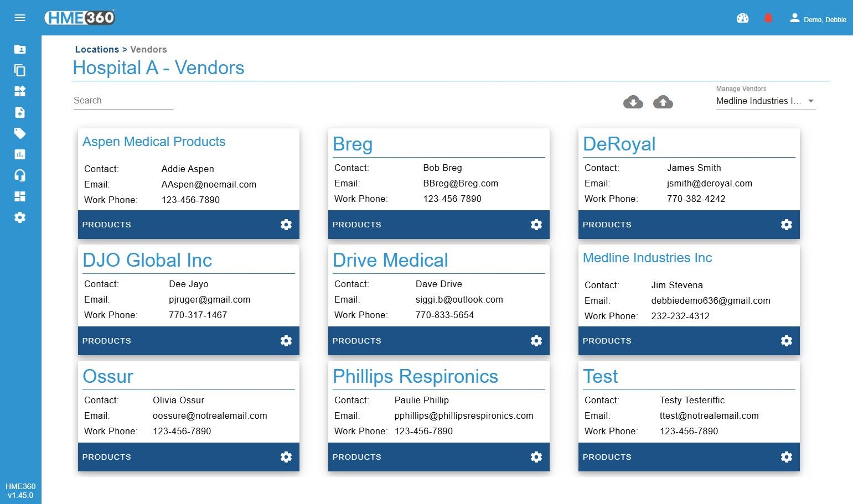The height and width of the screenshot is (504, 853).
Task: View PRODUCTS for Breg
Action: tap(357, 225)
